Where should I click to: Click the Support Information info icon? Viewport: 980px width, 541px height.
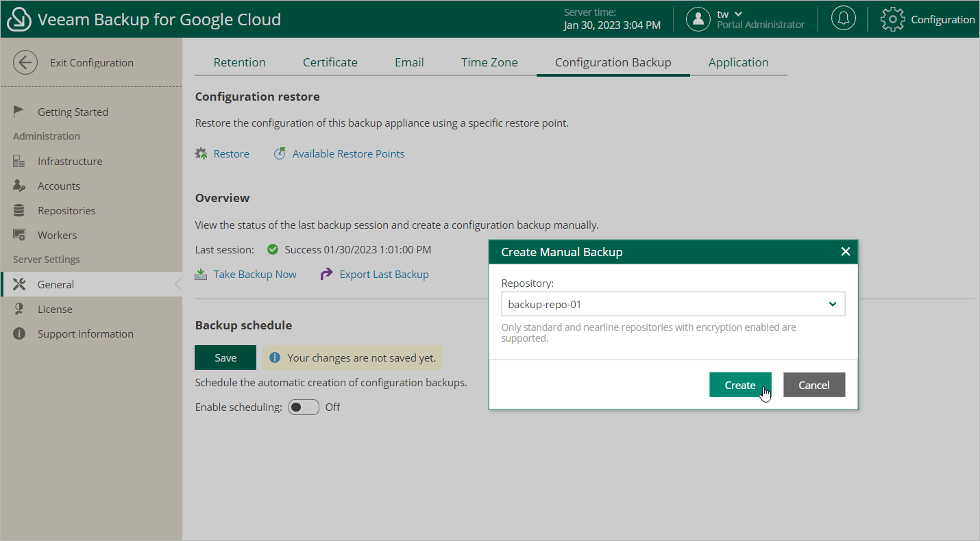pyautogui.click(x=19, y=334)
